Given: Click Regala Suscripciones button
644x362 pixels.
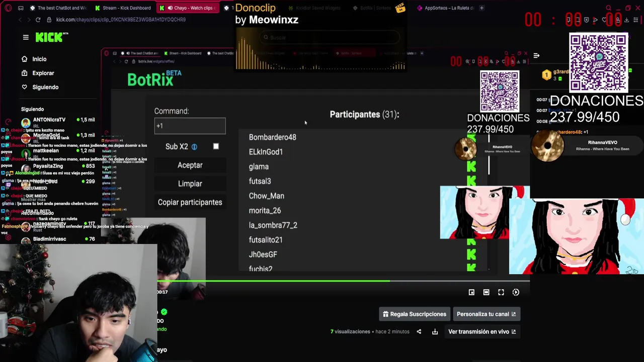Looking at the screenshot, I should (415, 314).
